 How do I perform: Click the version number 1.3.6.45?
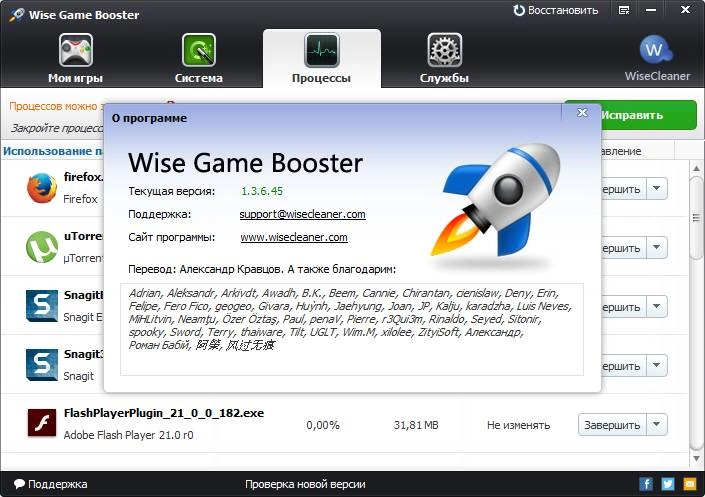pos(262,191)
